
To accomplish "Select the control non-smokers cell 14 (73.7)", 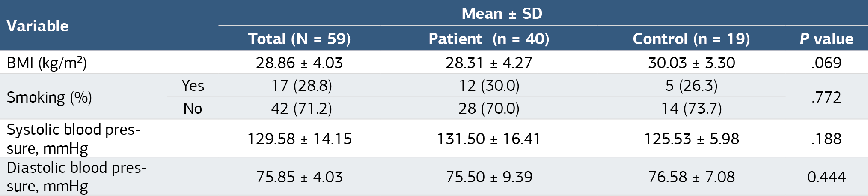I will tap(691, 109).
